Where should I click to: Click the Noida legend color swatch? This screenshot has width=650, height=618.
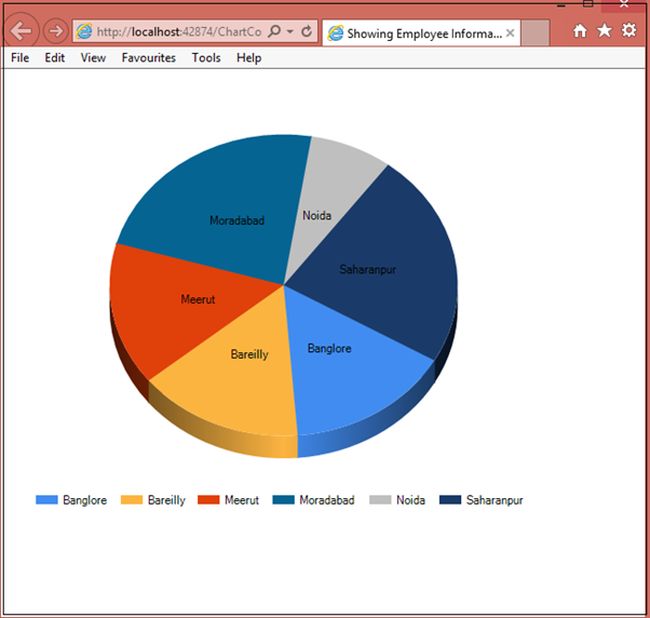pos(380,500)
